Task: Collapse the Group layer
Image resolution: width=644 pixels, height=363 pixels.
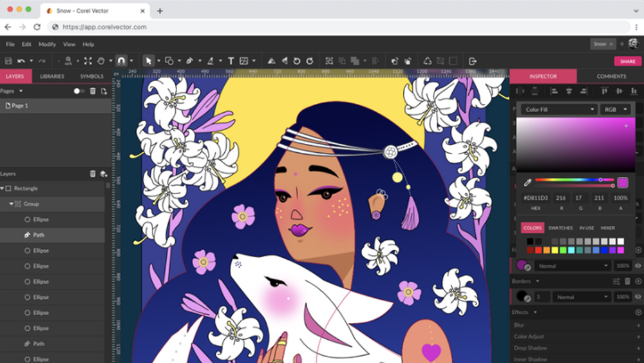Action: pos(11,204)
